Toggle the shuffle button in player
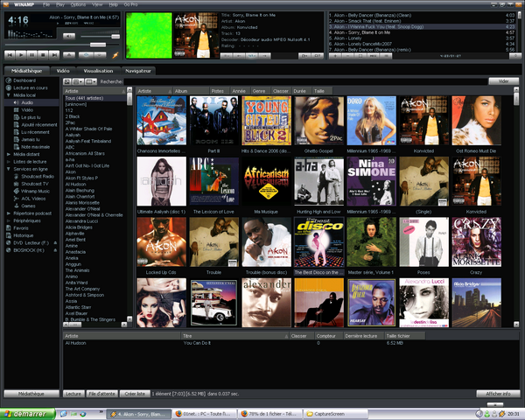 click(x=86, y=55)
